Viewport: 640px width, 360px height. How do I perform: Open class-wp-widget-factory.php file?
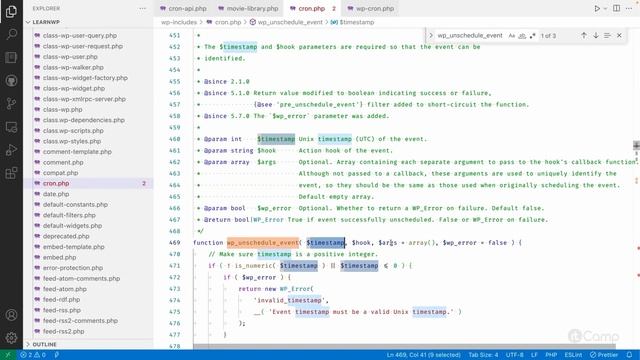(x=85, y=78)
